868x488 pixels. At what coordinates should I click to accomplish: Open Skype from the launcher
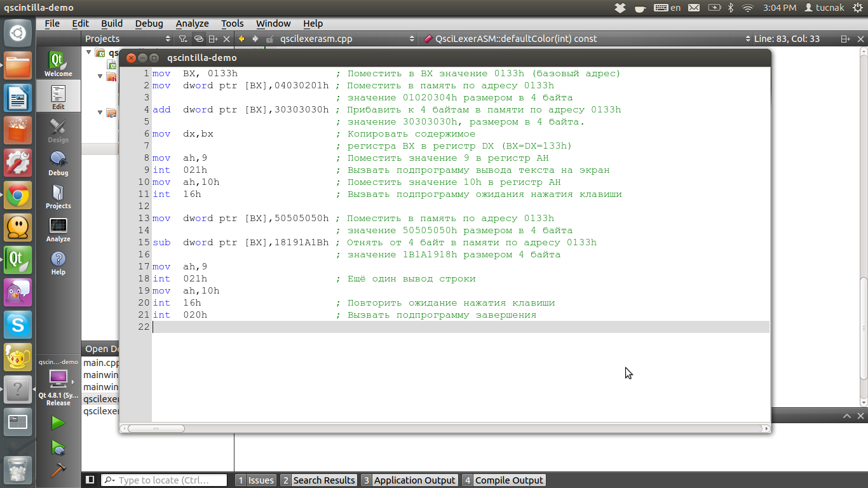[x=18, y=325]
